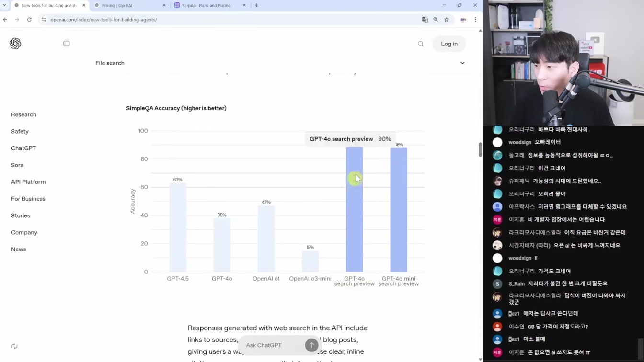Close the SerpApi Plans and Pricing tab
The height and width of the screenshot is (362, 644).
[244, 5]
